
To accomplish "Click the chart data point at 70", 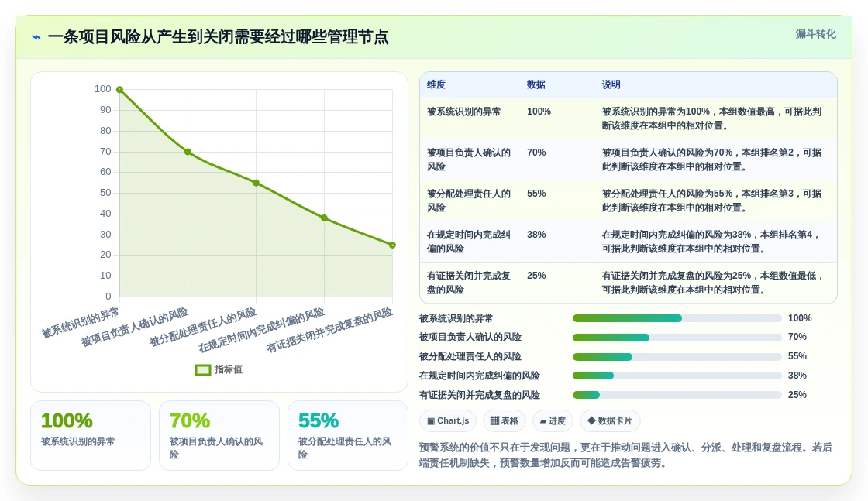I will pyautogui.click(x=188, y=152).
